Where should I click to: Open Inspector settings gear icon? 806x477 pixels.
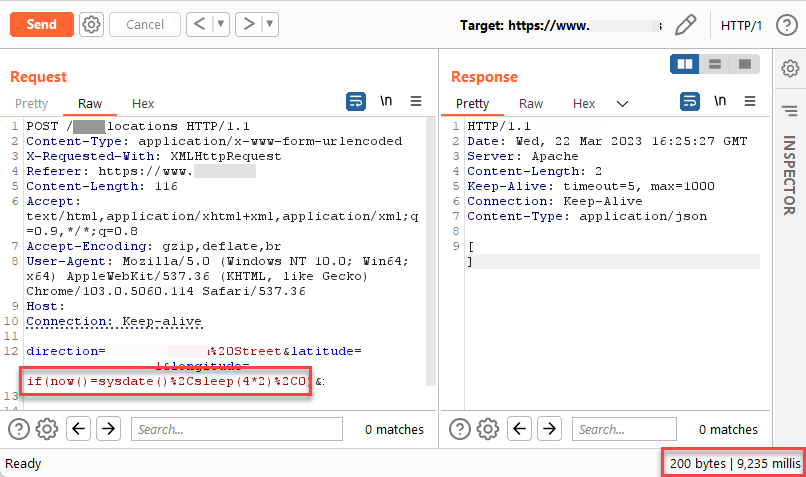pyautogui.click(x=790, y=68)
